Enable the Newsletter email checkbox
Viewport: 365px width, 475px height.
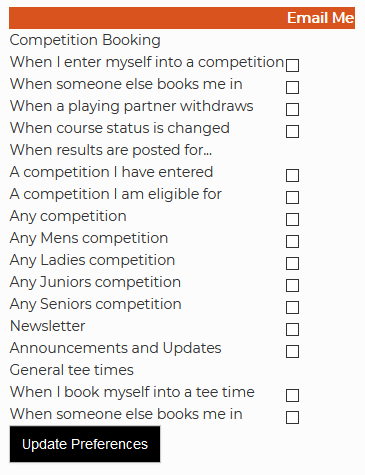tap(292, 329)
